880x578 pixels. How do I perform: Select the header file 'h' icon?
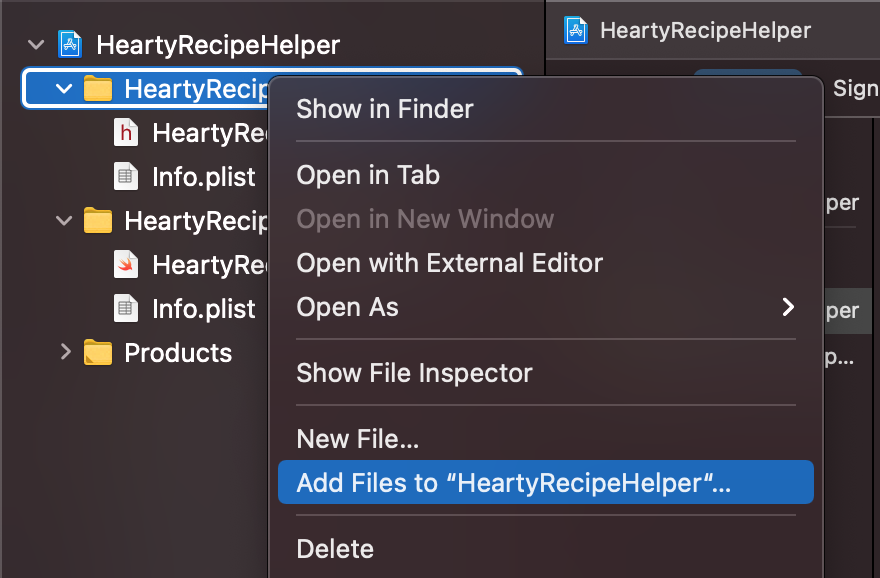tap(126, 132)
